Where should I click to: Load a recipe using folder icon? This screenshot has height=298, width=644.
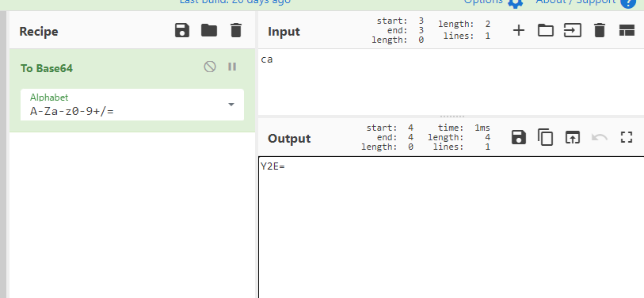[209, 30]
